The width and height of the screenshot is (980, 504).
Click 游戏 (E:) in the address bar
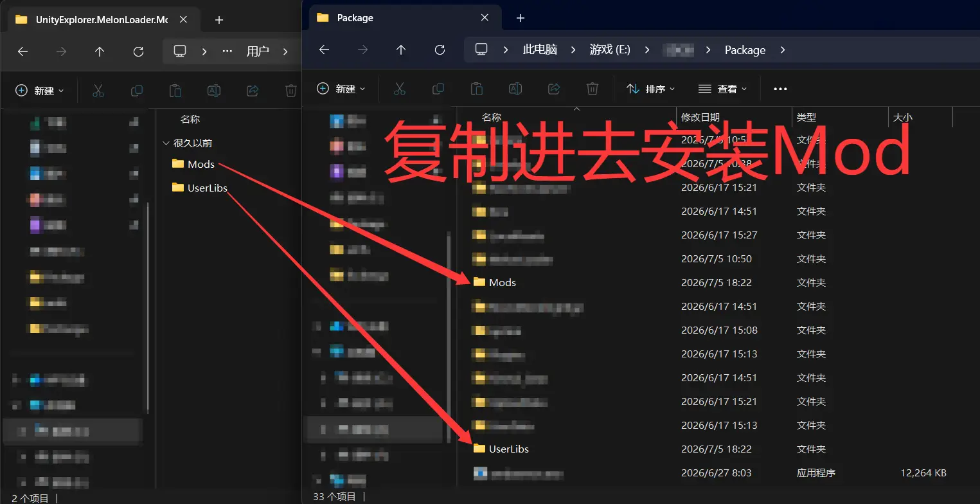tap(610, 50)
